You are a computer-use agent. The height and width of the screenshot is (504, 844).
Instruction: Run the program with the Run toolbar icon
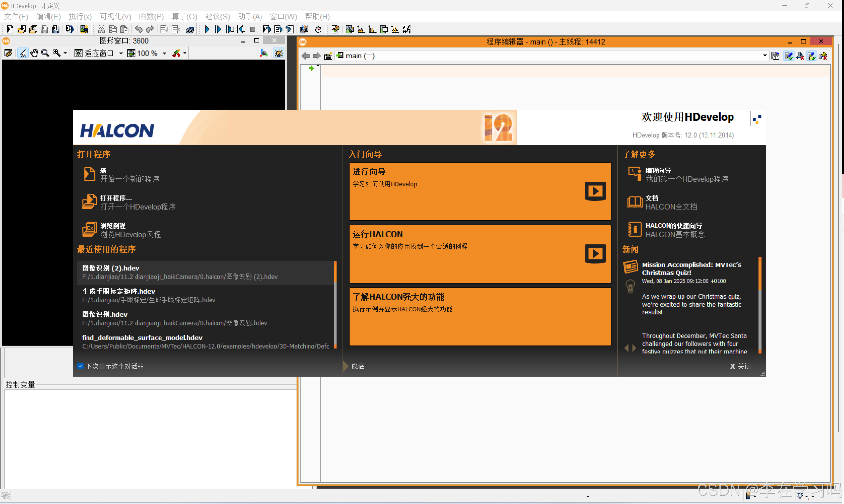click(x=207, y=30)
